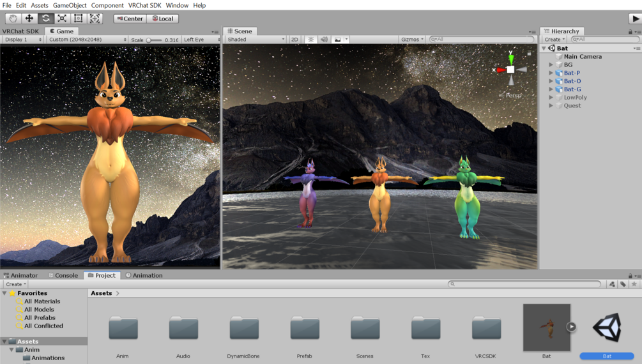This screenshot has height=364, width=642.
Task: Open Project panel Create dropdown
Action: click(x=16, y=284)
